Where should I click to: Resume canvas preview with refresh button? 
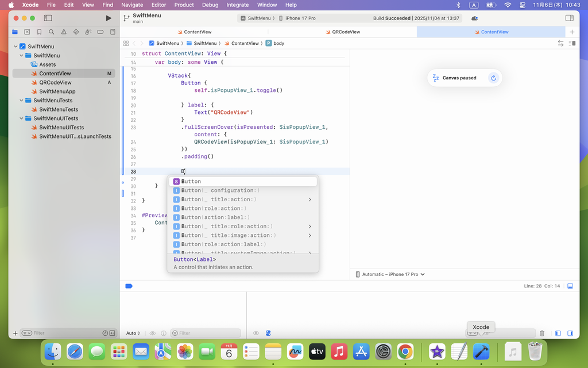coord(493,78)
